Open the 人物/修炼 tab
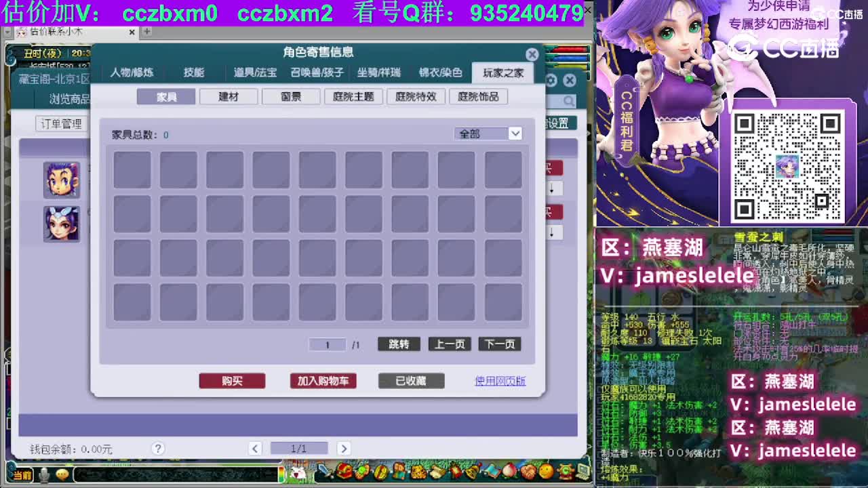Screen dimensions: 868x488 [132, 73]
